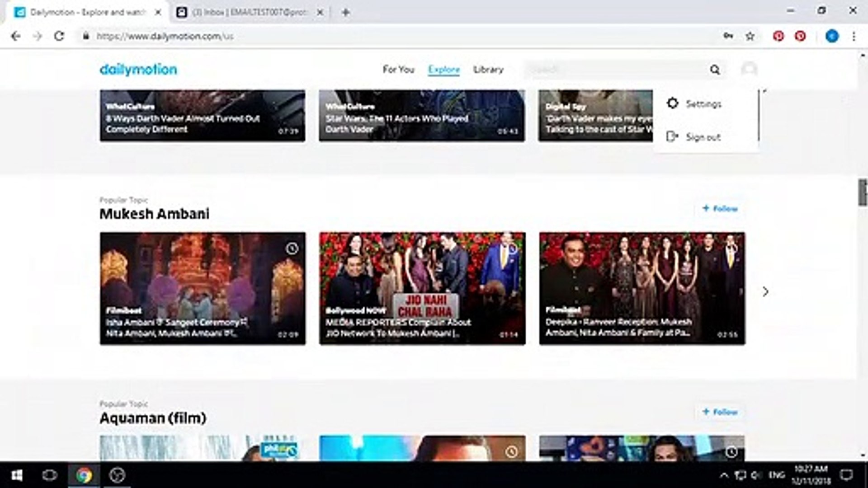Select Settings from the dropdown menu

(x=703, y=104)
